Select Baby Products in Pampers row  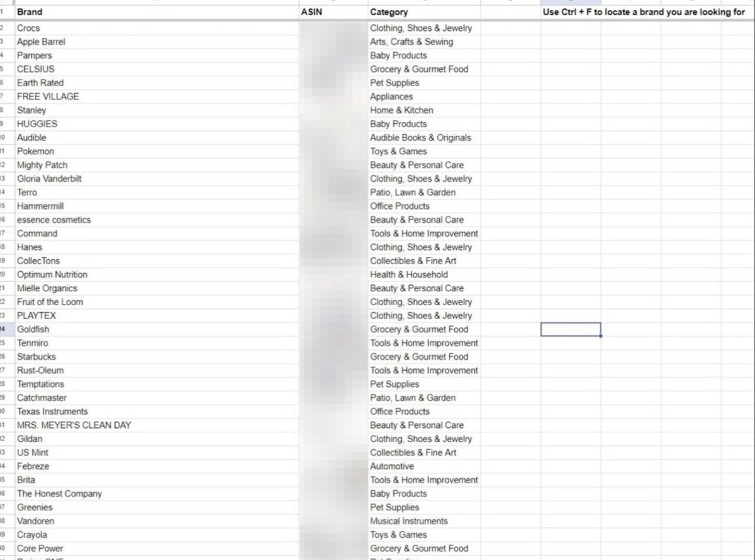click(x=424, y=55)
